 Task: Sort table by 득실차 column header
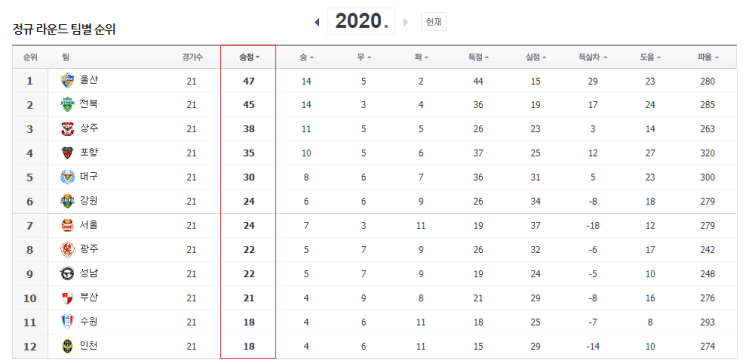pyautogui.click(x=593, y=57)
